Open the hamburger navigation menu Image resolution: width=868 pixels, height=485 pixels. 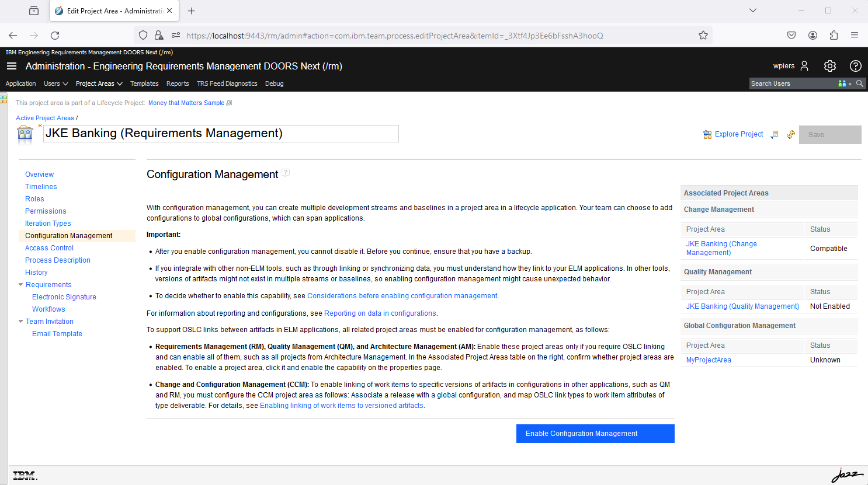click(12, 66)
